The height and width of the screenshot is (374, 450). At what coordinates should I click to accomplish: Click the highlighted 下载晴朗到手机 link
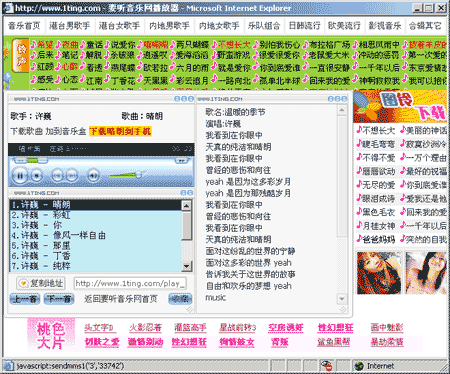click(x=120, y=131)
